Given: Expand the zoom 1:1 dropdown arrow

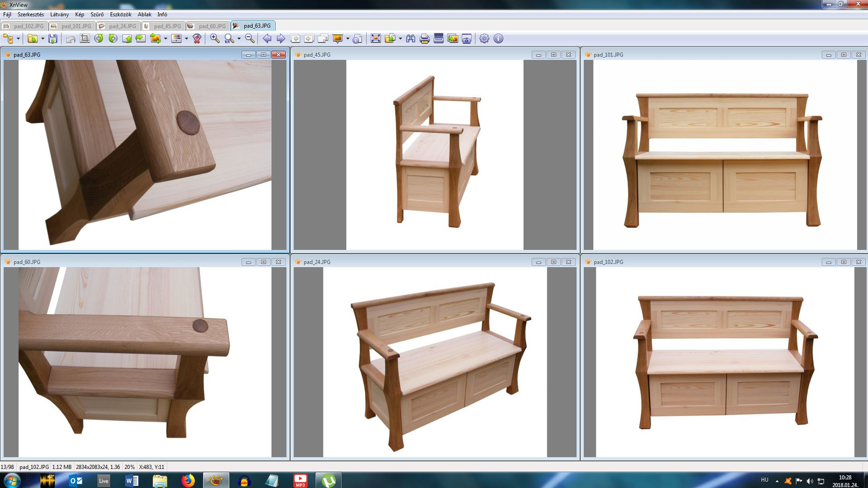Looking at the screenshot, I should pos(239,39).
